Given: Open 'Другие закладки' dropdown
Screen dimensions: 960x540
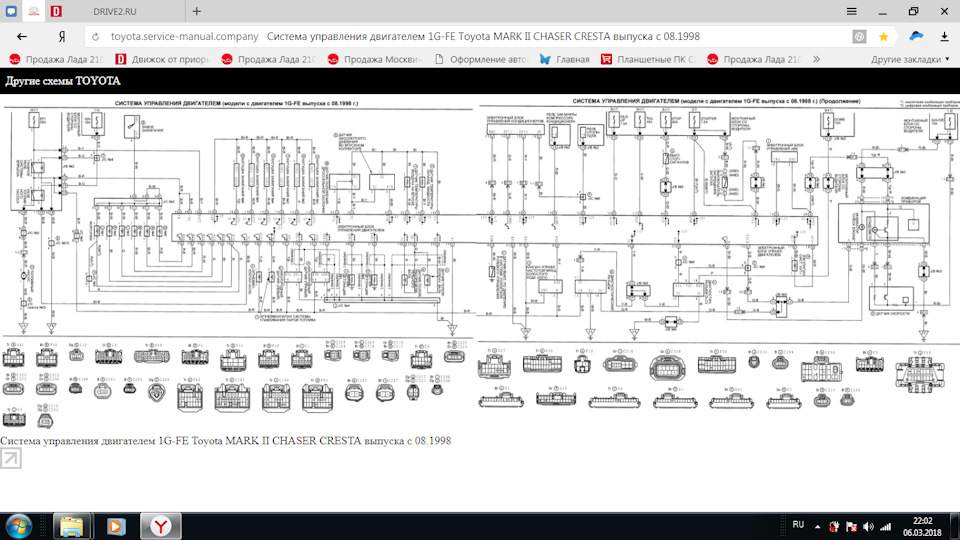Looking at the screenshot, I should pos(910,59).
